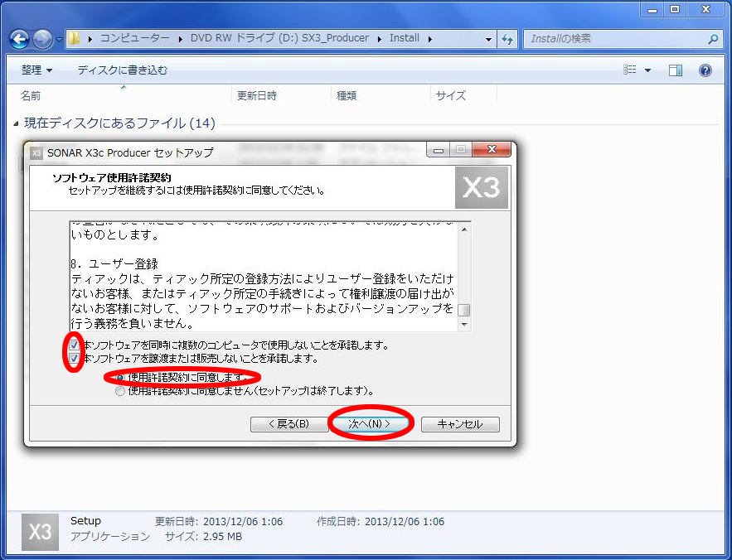Click the Explorer forward arrow button

click(42, 40)
